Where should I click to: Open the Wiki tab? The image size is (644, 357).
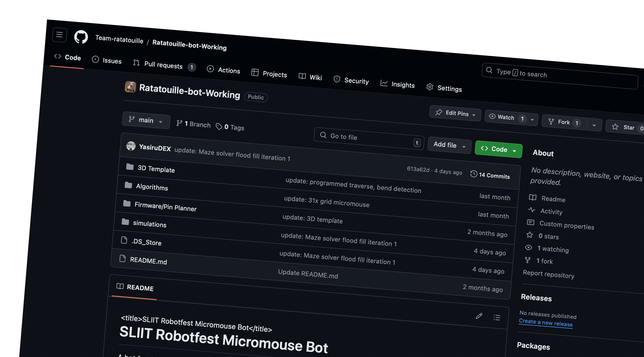point(310,77)
